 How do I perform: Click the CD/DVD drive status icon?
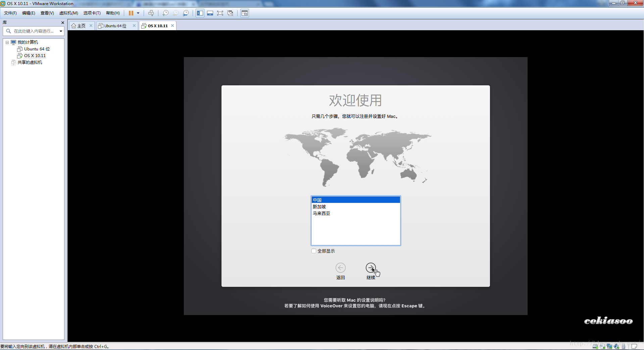click(602, 346)
